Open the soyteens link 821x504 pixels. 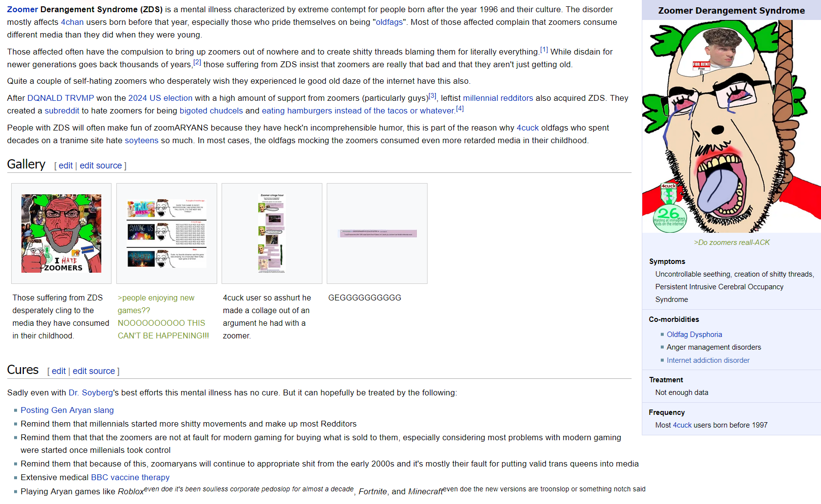click(142, 140)
